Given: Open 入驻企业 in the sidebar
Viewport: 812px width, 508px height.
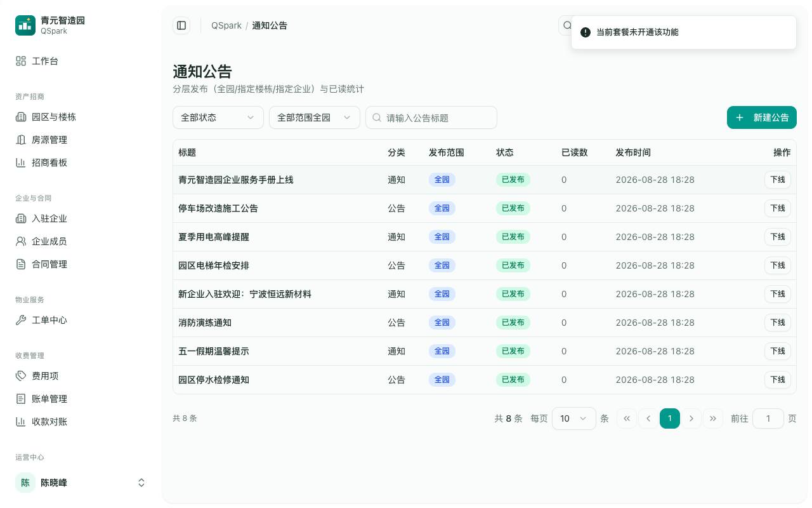Looking at the screenshot, I should 81,218.
